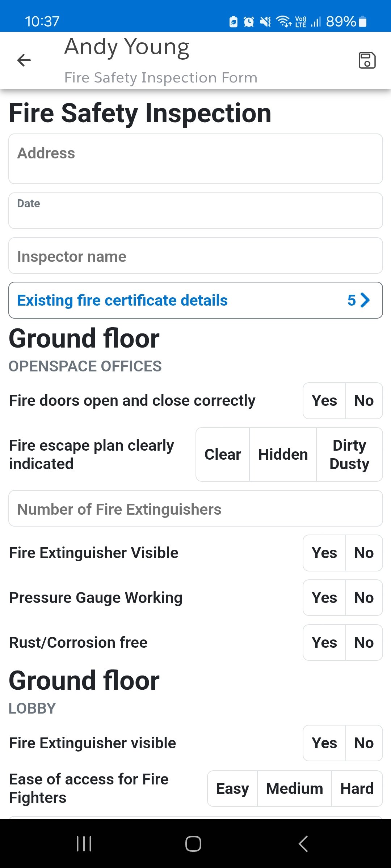Tap the Android navigation back chevron
This screenshot has width=391, height=868.
pyautogui.click(x=303, y=844)
